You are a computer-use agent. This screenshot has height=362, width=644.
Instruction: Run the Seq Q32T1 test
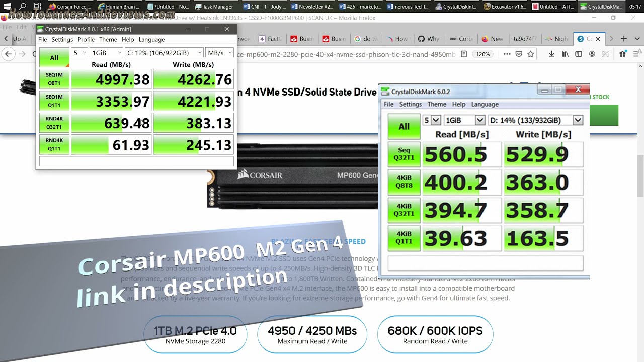point(404,154)
